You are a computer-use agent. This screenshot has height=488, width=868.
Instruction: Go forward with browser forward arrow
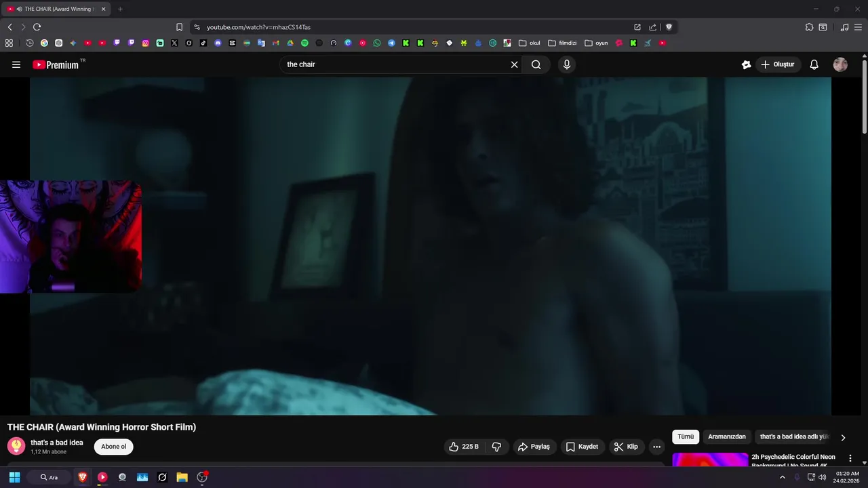point(23,27)
